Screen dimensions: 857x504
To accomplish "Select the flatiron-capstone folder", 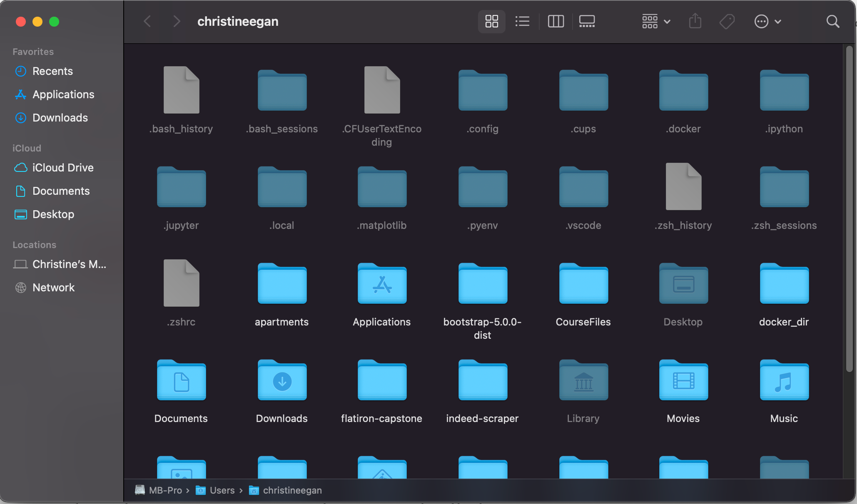I will (382, 381).
